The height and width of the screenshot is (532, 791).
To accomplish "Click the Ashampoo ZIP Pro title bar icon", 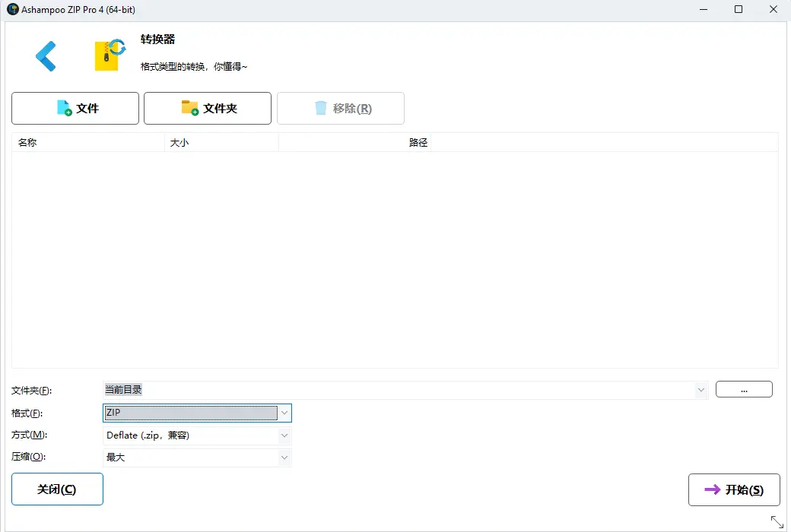I will pyautogui.click(x=13, y=9).
